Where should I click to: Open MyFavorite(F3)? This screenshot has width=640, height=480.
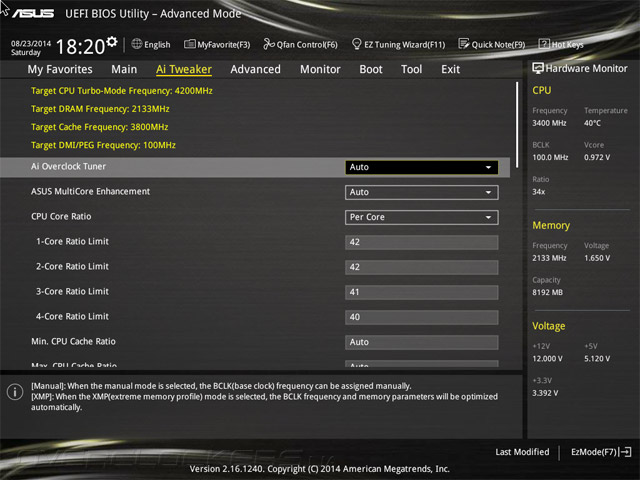pos(217,44)
